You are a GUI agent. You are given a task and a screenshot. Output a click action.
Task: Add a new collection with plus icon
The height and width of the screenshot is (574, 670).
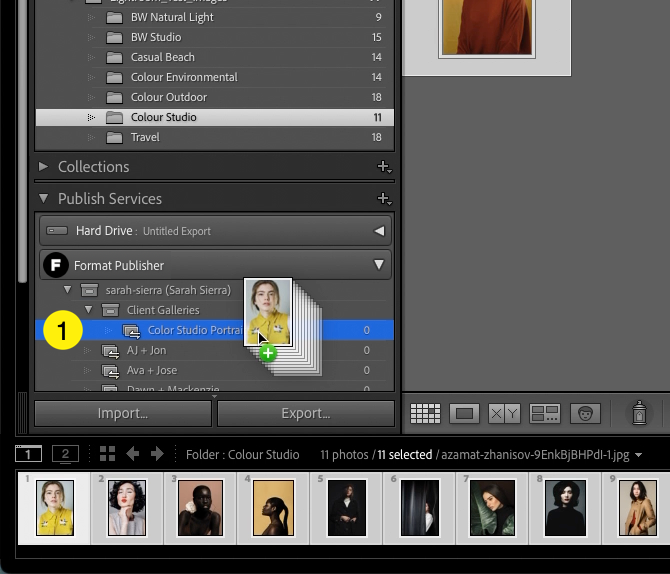382,167
